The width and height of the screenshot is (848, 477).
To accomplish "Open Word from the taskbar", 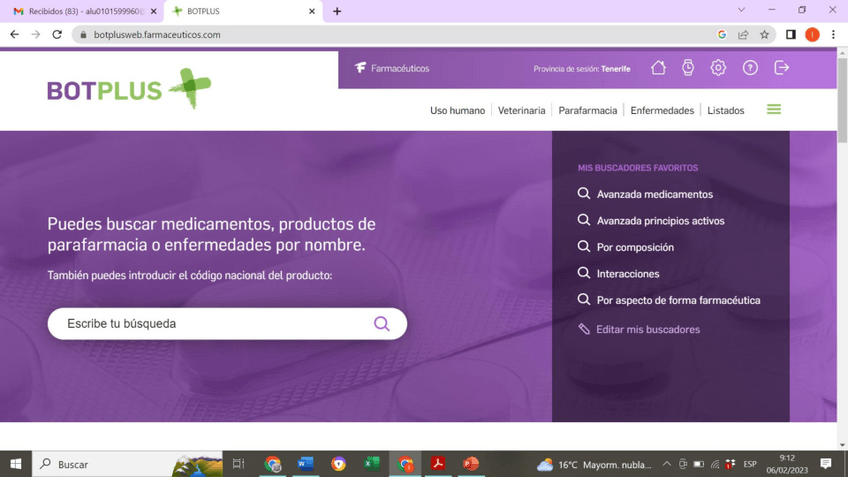I will coord(305,464).
